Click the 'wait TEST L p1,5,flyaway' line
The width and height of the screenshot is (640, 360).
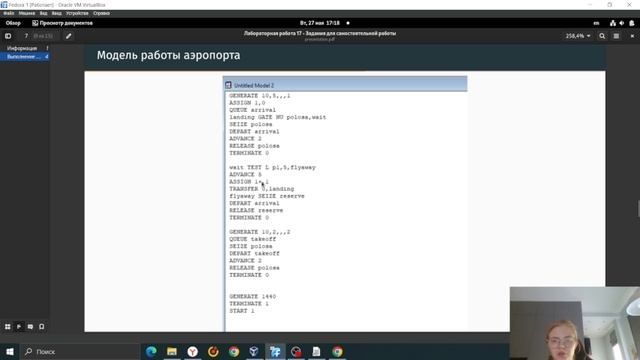click(272, 167)
